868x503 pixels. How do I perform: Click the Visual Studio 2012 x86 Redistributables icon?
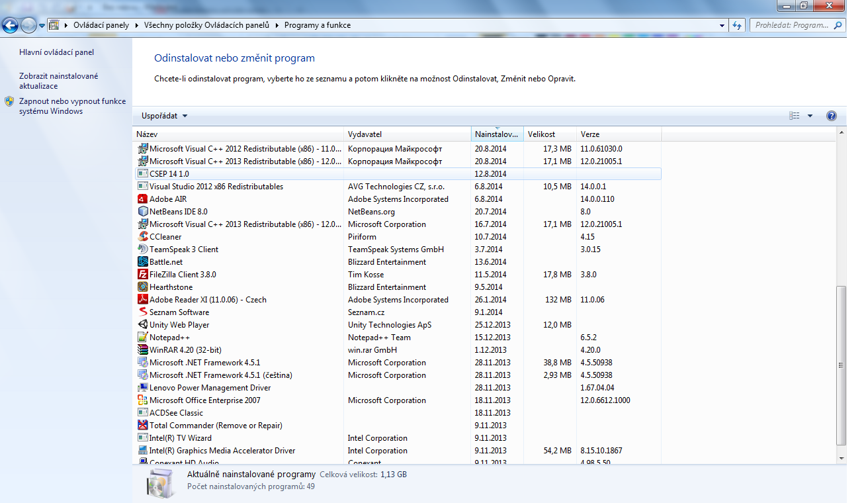click(142, 187)
